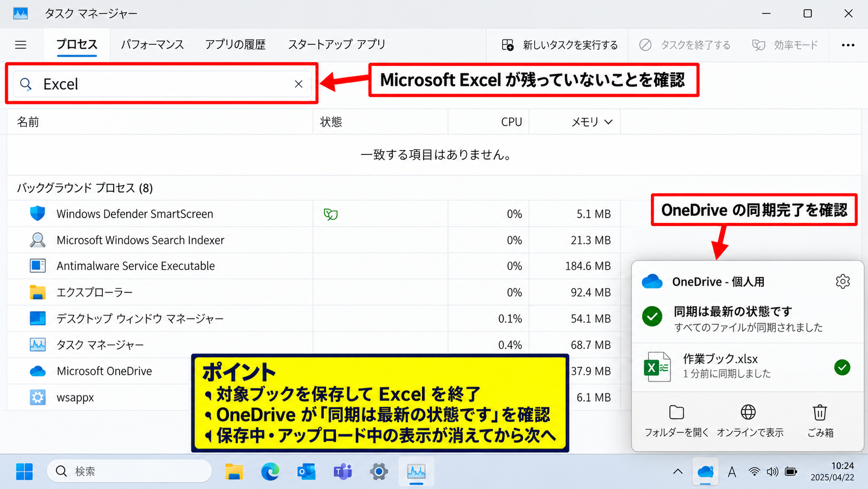This screenshot has height=489, width=868.
Task: Click the Excel search input field
Action: pos(162,84)
